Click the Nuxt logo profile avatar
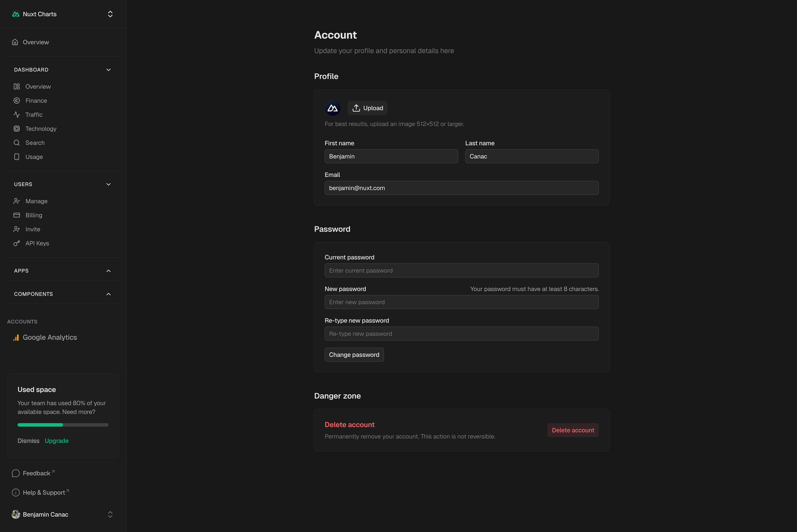 point(332,108)
